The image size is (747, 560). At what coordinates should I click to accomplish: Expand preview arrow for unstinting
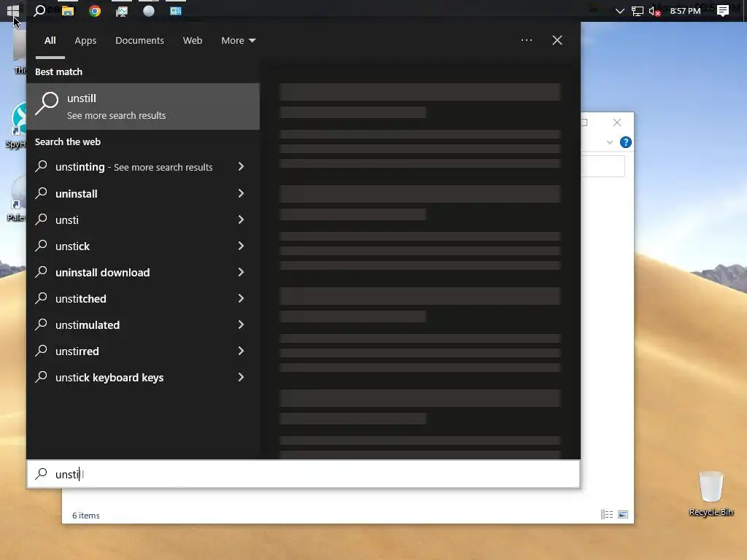(241, 167)
